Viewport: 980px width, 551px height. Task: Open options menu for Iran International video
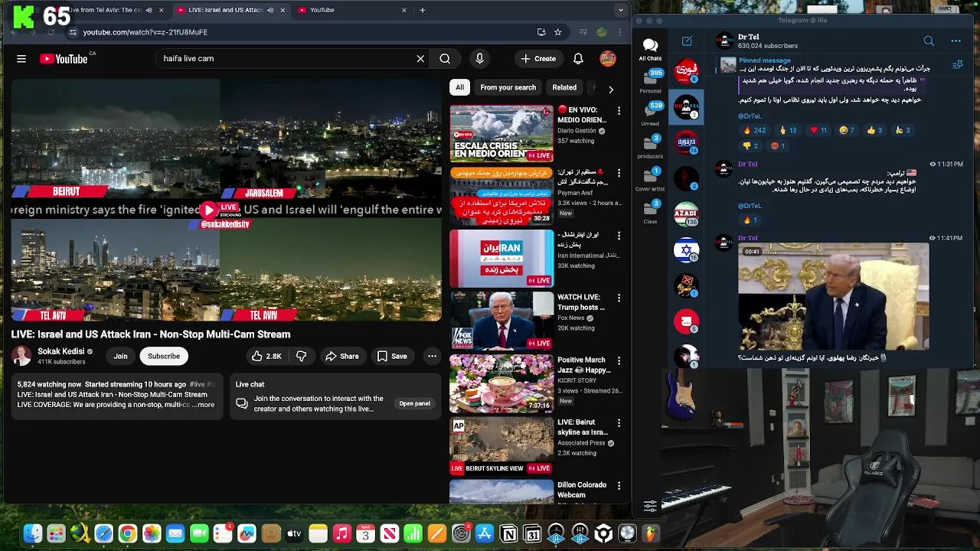click(x=619, y=236)
